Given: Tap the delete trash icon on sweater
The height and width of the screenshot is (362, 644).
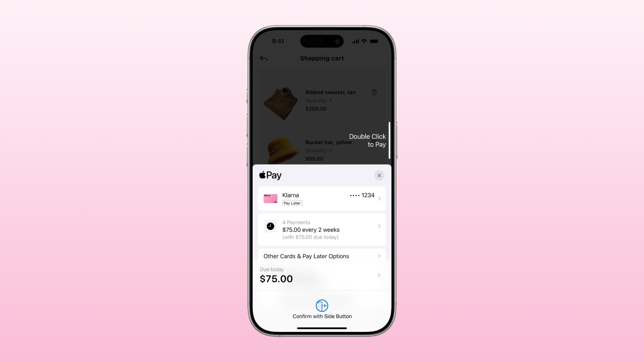Looking at the screenshot, I should point(374,92).
